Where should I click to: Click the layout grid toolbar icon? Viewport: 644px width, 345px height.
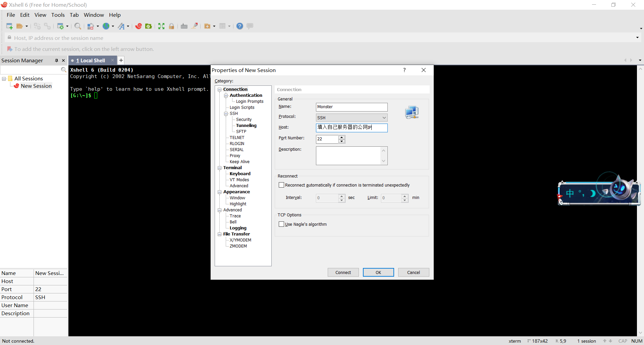222,26
